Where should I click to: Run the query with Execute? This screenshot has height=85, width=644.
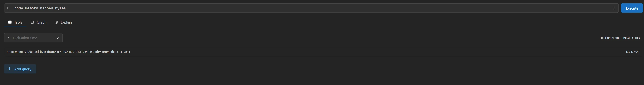pos(632,8)
